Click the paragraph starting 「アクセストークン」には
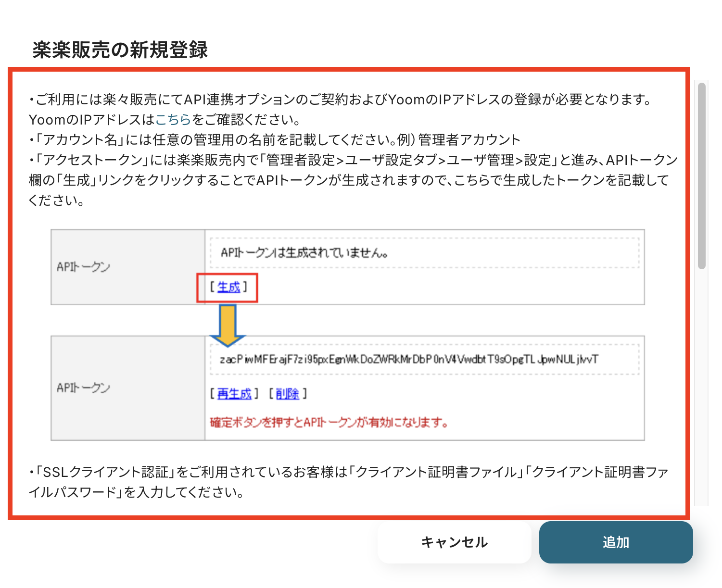Image resolution: width=722 pixels, height=588 pixels. (353, 180)
